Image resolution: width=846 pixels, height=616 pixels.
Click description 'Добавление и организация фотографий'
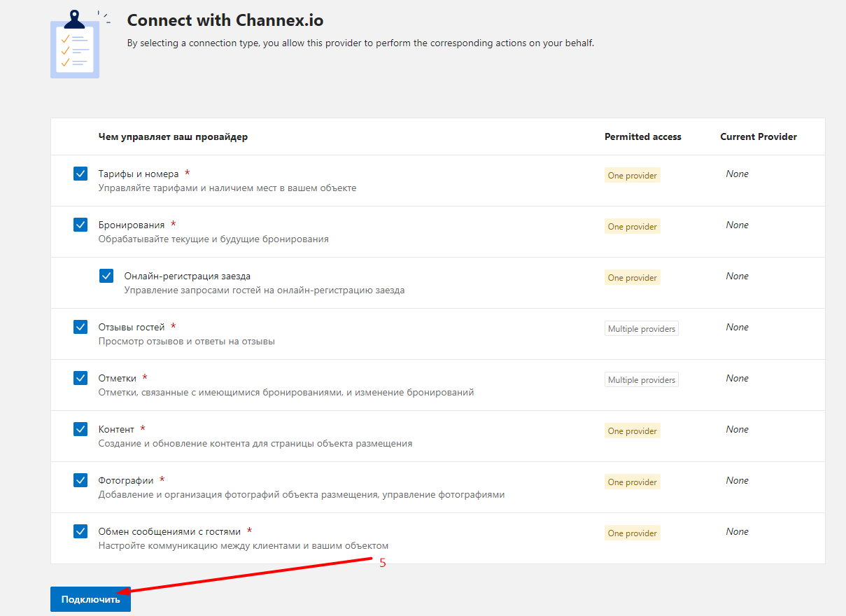point(302,495)
